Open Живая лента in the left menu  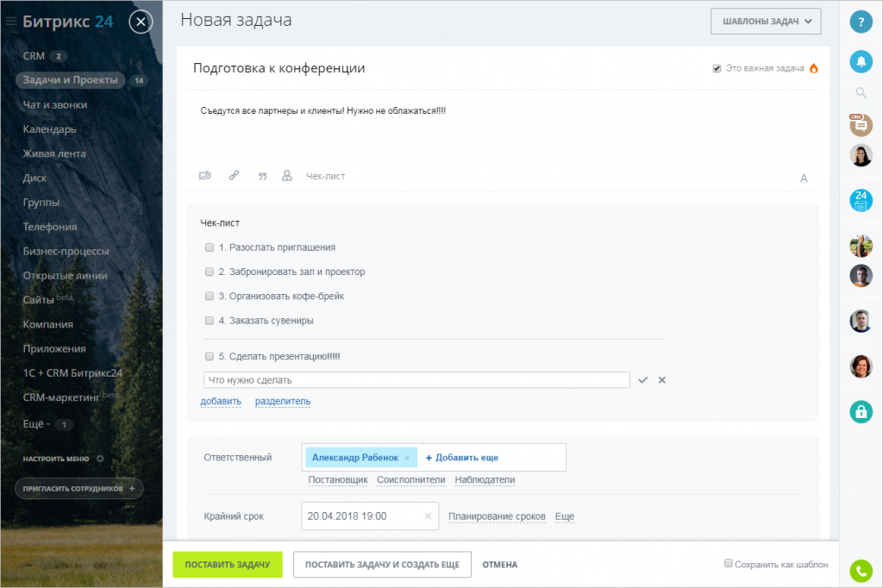click(54, 153)
